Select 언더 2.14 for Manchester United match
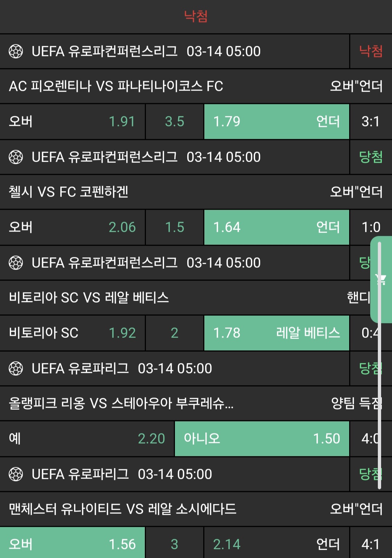The height and width of the screenshot is (558, 392). point(277,544)
